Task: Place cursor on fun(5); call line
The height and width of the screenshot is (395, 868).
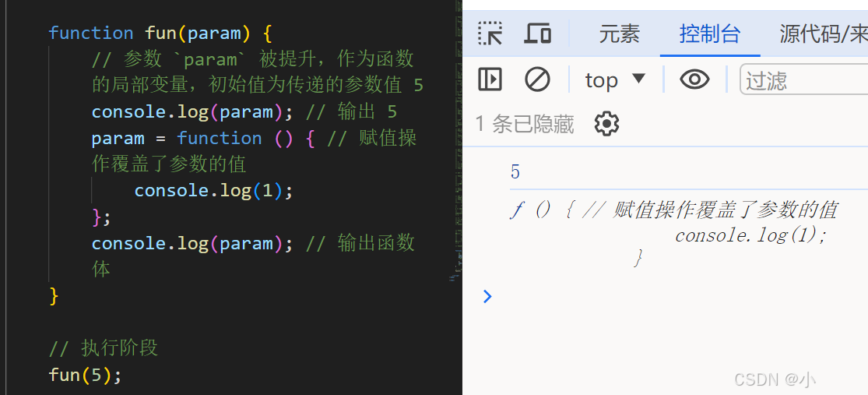Action: point(85,375)
